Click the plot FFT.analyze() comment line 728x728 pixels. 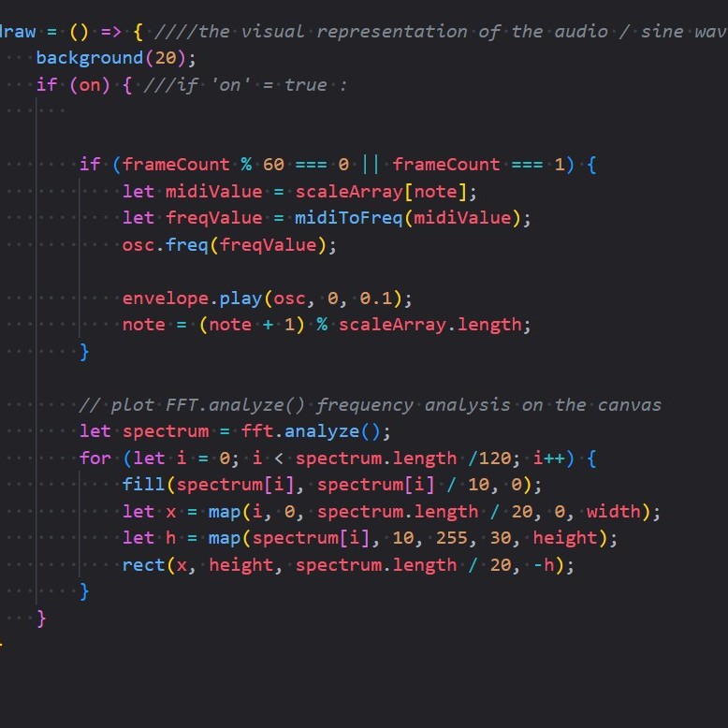click(370, 405)
